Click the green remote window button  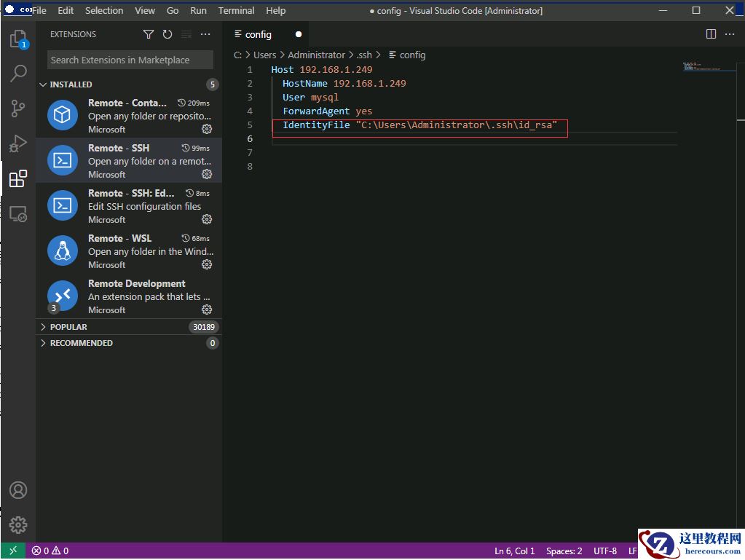[x=12, y=551]
